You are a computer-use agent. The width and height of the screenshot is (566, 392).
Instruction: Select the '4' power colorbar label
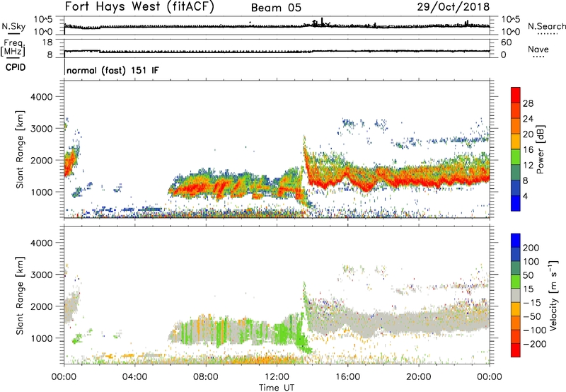525,196
